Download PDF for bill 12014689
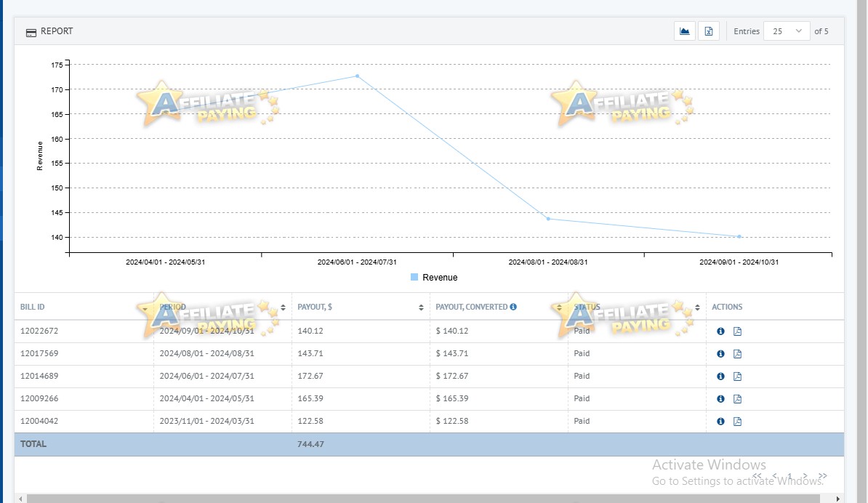 point(737,377)
